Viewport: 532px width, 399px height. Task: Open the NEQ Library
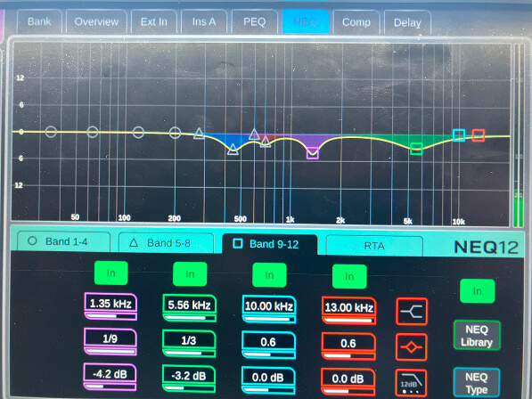(x=477, y=335)
